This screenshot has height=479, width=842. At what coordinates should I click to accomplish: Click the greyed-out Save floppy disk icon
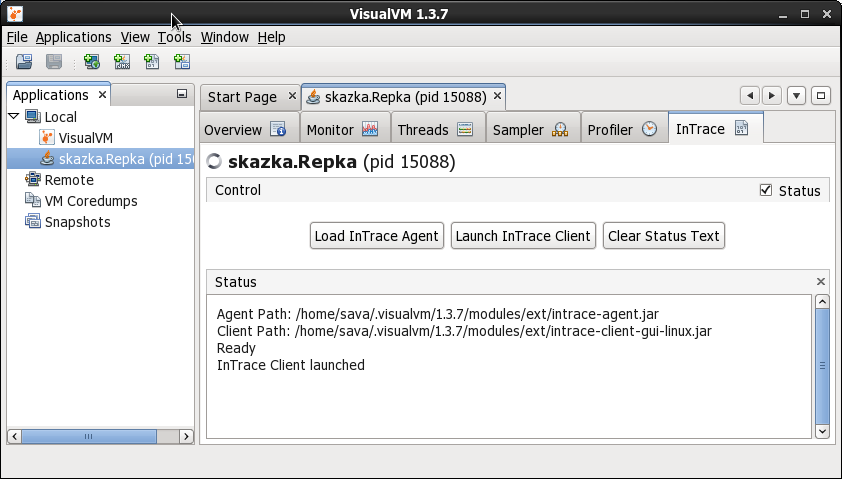(x=54, y=62)
